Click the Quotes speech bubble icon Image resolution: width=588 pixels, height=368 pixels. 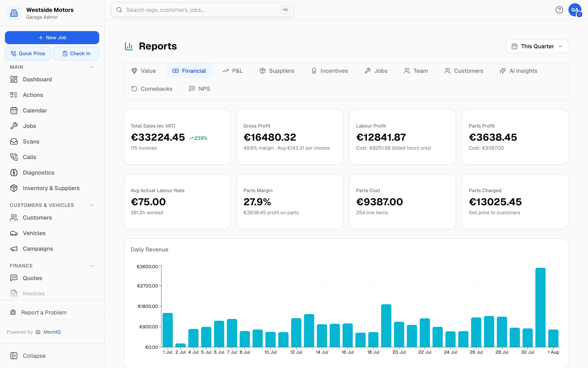click(x=14, y=278)
